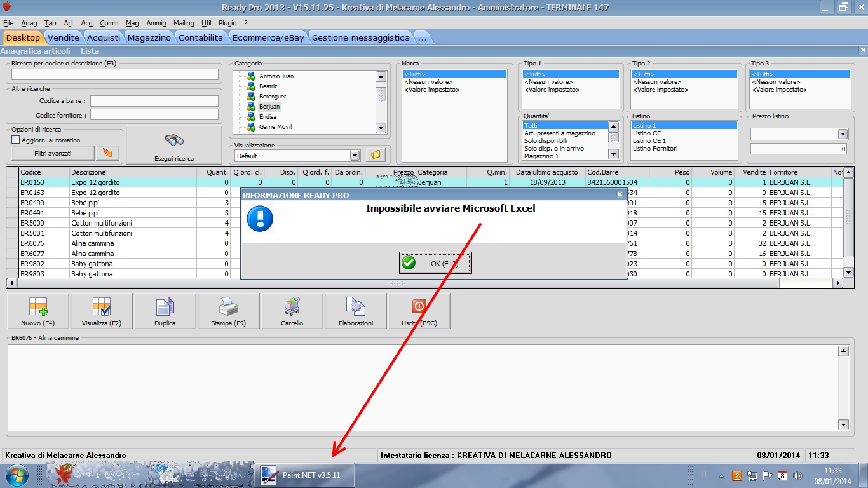This screenshot has width=868, height=488.
Task: Click article table horizontal scroll-right arrow
Action: pyautogui.click(x=838, y=283)
